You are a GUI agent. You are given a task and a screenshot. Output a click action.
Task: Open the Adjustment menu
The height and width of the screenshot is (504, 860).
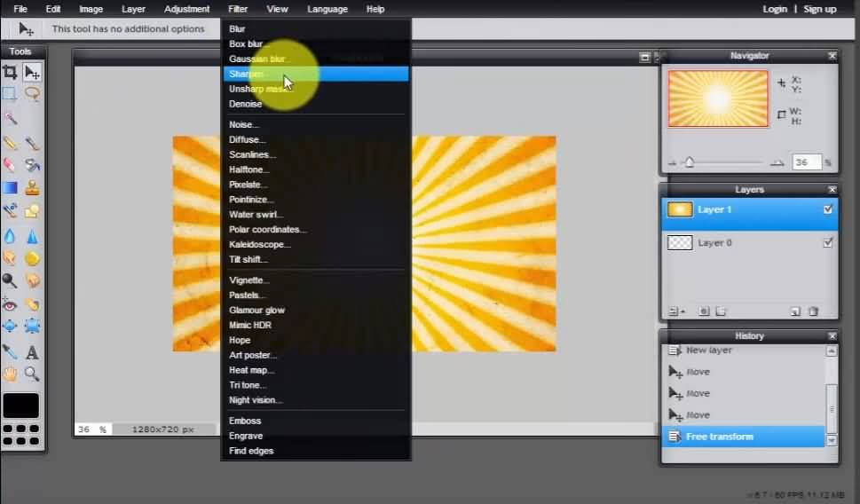(x=186, y=9)
